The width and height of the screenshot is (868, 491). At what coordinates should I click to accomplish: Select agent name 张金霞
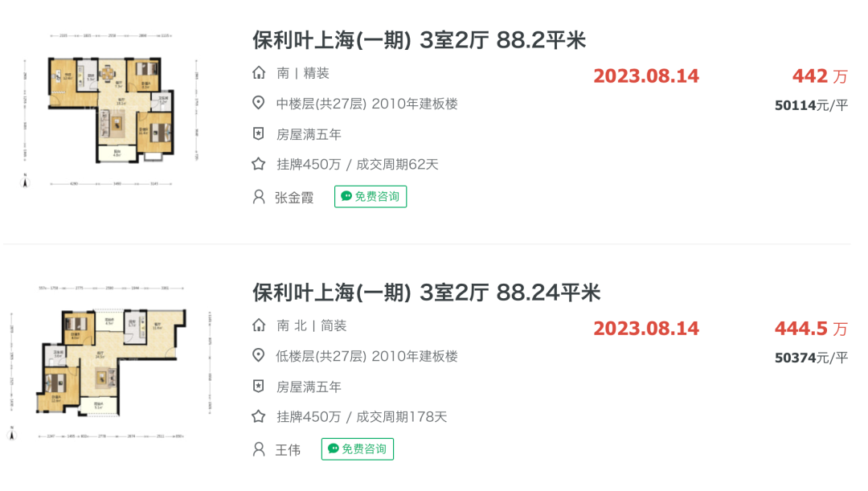pyautogui.click(x=294, y=198)
